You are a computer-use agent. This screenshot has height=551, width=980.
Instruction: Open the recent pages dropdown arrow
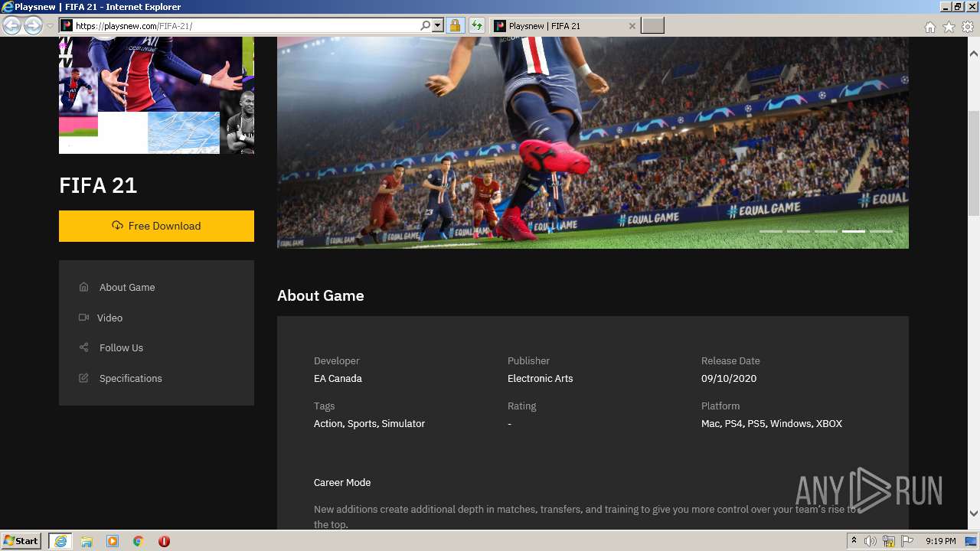[50, 26]
